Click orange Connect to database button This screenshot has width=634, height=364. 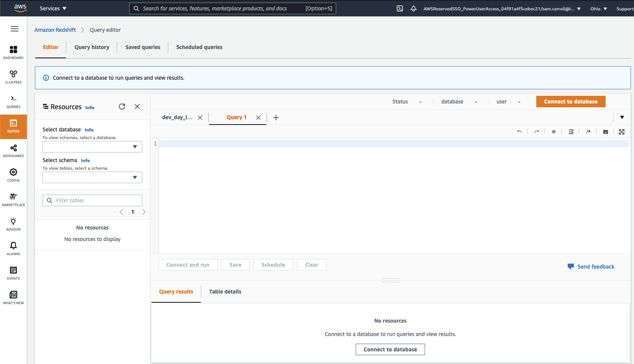(x=571, y=102)
